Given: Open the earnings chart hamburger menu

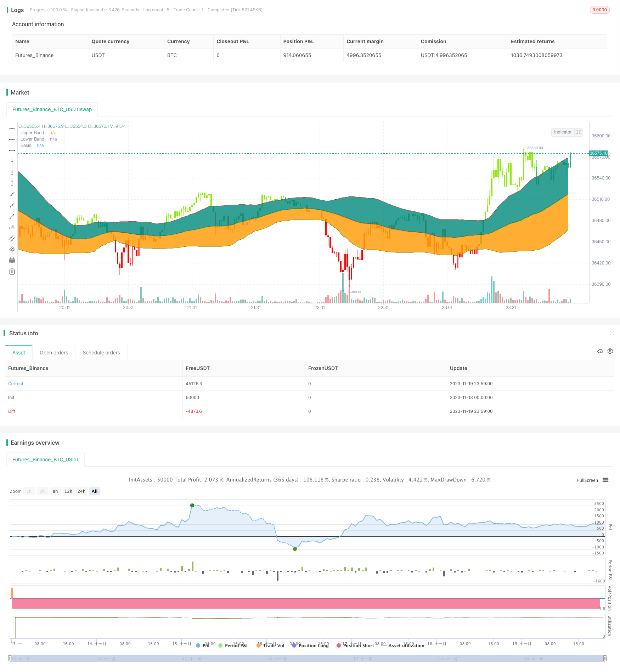Looking at the screenshot, I should 605,480.
